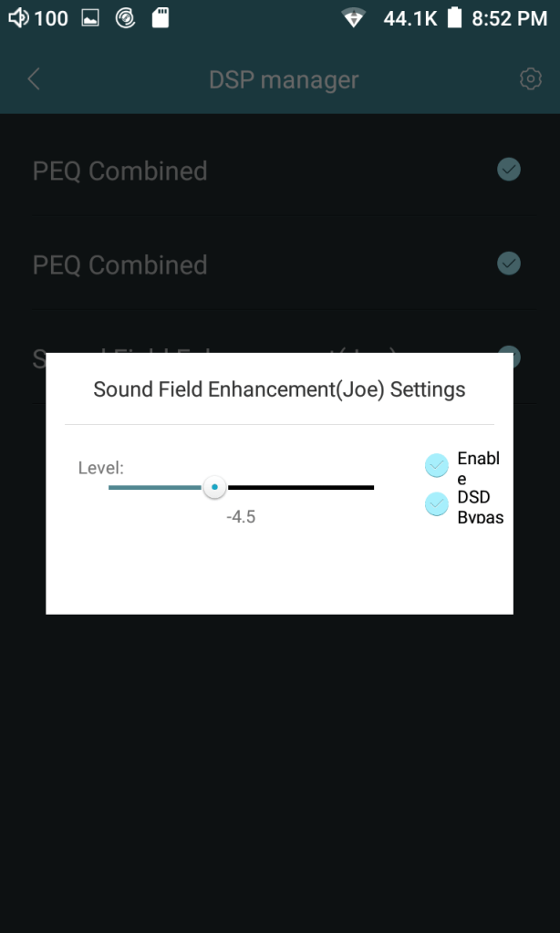The image size is (560, 933).
Task: Tap the picture notification icon
Action: (x=90, y=17)
